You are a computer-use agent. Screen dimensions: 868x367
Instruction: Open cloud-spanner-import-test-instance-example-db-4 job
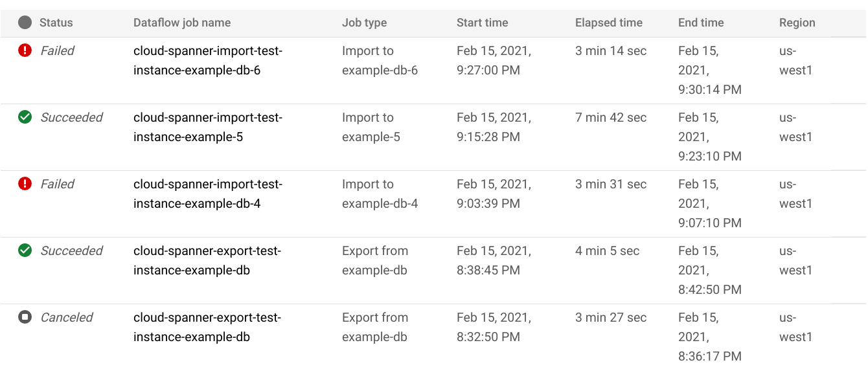[207, 194]
